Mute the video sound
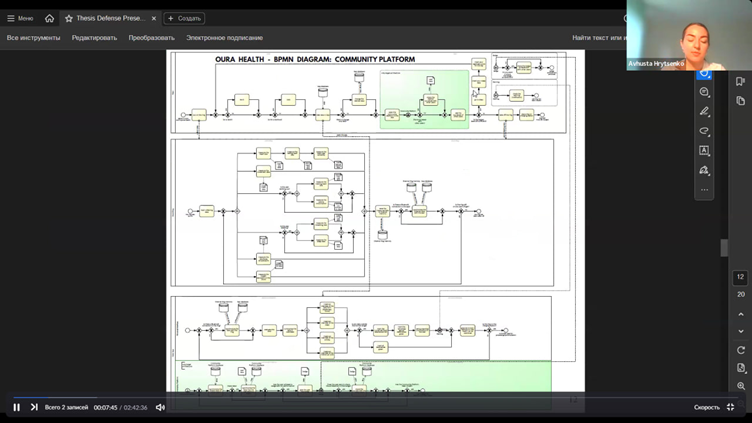This screenshot has height=423, width=752. (x=160, y=407)
